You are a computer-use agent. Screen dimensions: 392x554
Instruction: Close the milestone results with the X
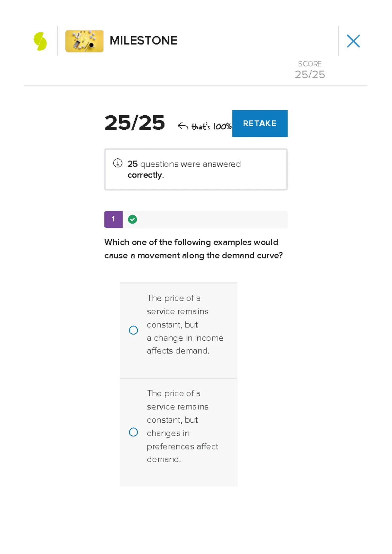click(353, 41)
